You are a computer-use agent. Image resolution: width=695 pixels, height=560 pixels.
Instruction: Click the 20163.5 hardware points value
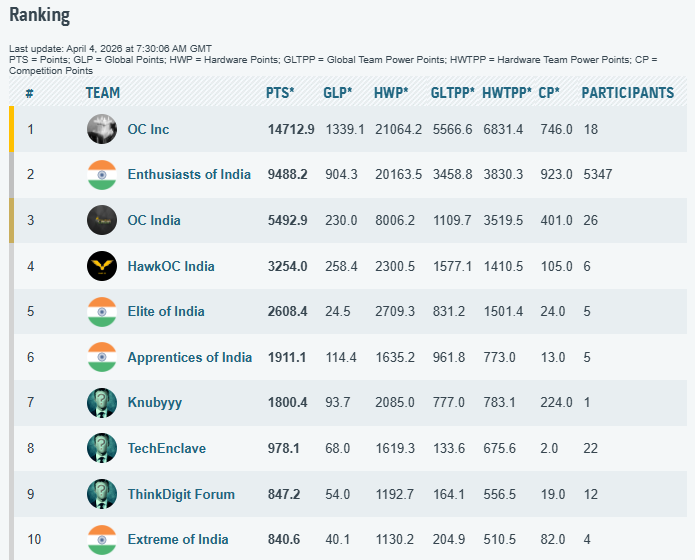point(398,175)
